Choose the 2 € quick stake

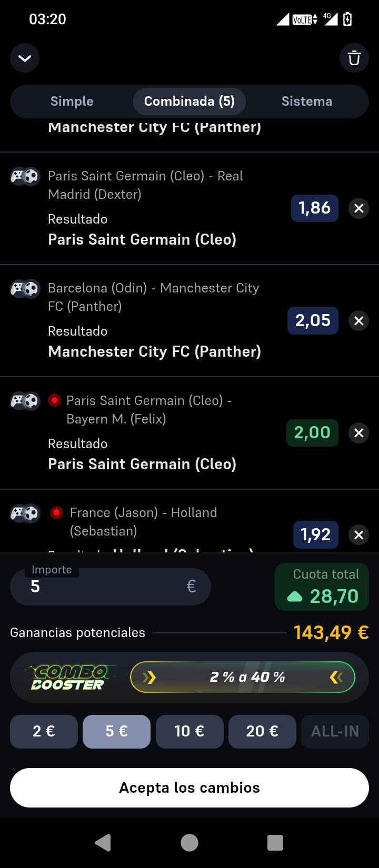[x=44, y=731]
